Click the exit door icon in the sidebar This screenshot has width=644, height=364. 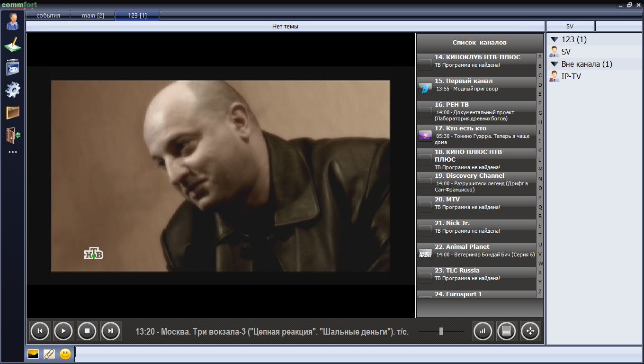13,135
